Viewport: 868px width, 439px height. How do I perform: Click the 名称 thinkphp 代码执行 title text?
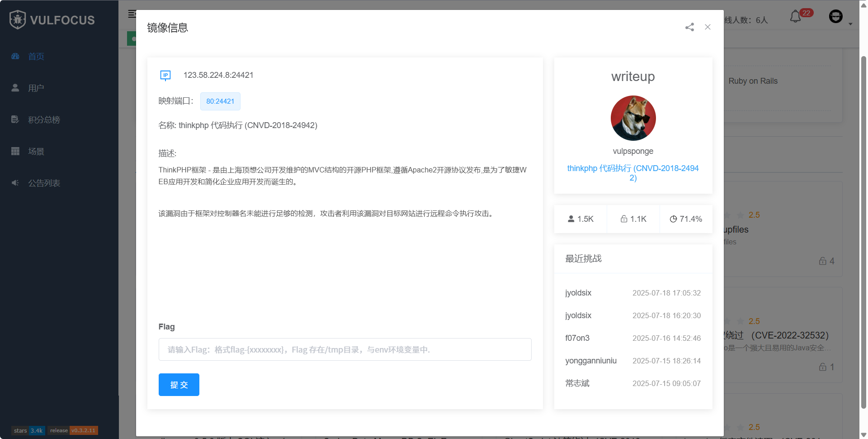238,125
